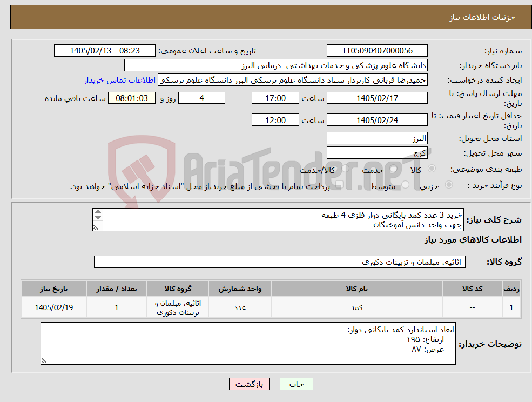Click the اطلاعات کالاهای مورد نیاز heading
Screen dimensions: 532x402
click(x=473, y=240)
